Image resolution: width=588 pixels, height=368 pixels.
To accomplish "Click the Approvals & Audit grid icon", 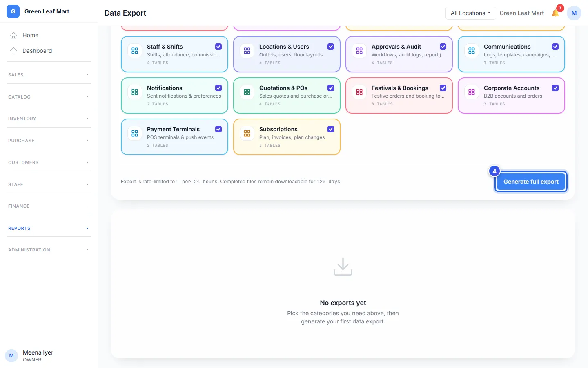I will [359, 51].
